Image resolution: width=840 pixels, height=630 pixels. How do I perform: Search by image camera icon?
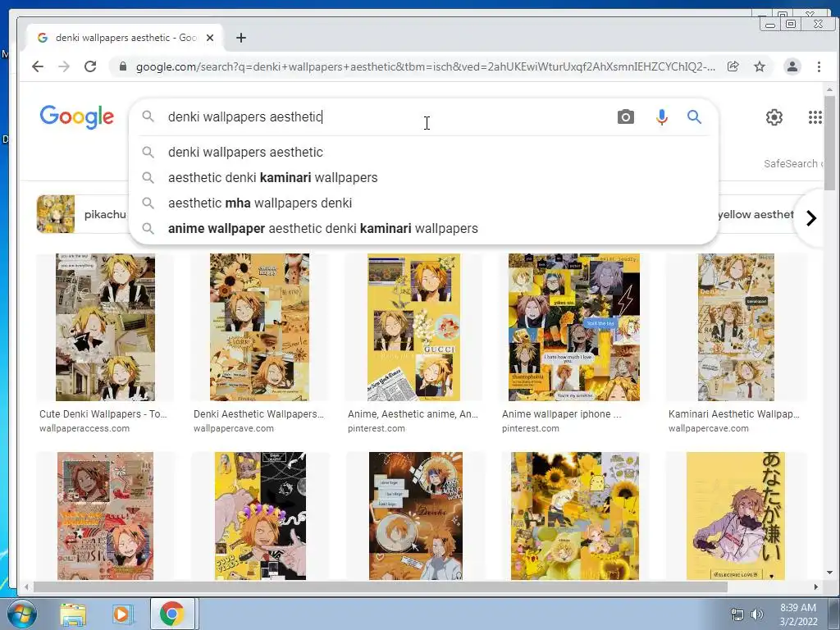(625, 116)
